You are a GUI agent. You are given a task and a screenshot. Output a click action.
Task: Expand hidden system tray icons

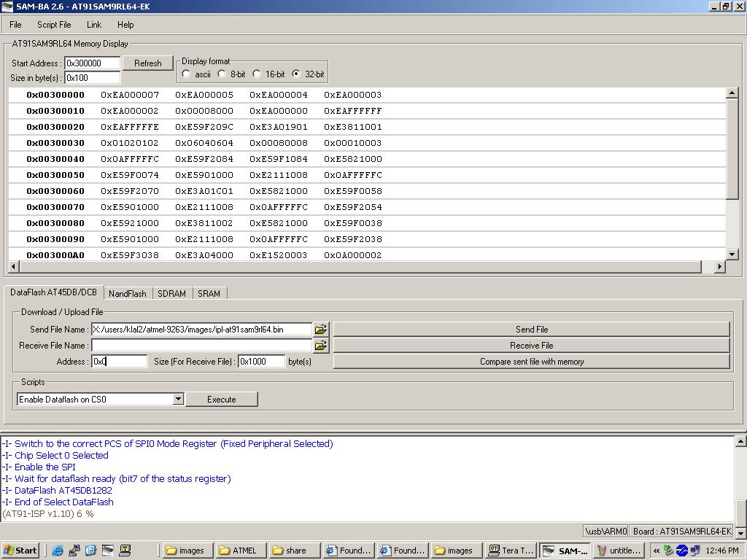[657, 551]
